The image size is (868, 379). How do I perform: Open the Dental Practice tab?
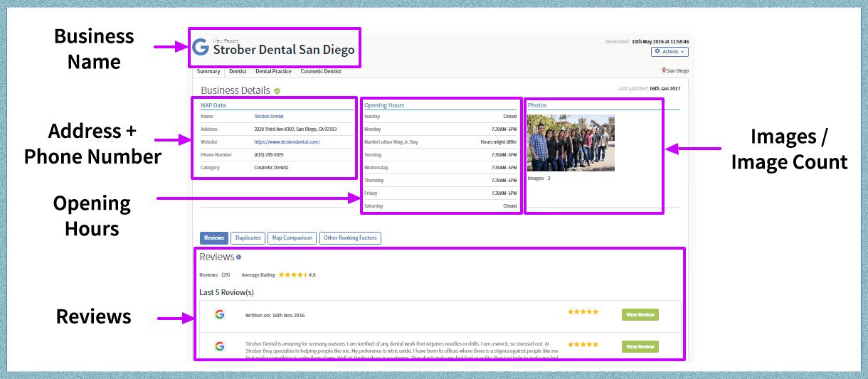[x=273, y=71]
